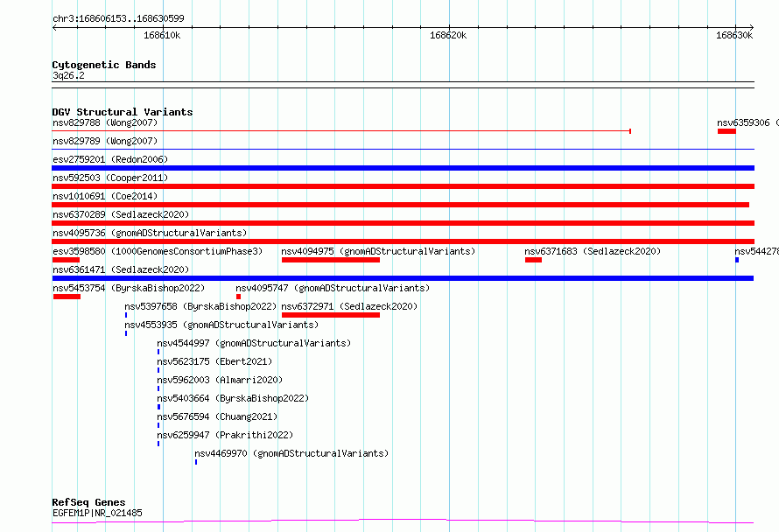Select nsv4095736 gnomAD variant label
Viewport: 779px width, 532px height.
tap(150, 233)
